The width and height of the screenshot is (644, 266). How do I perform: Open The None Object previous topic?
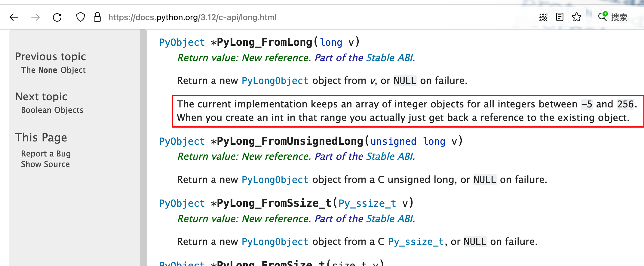click(x=54, y=70)
